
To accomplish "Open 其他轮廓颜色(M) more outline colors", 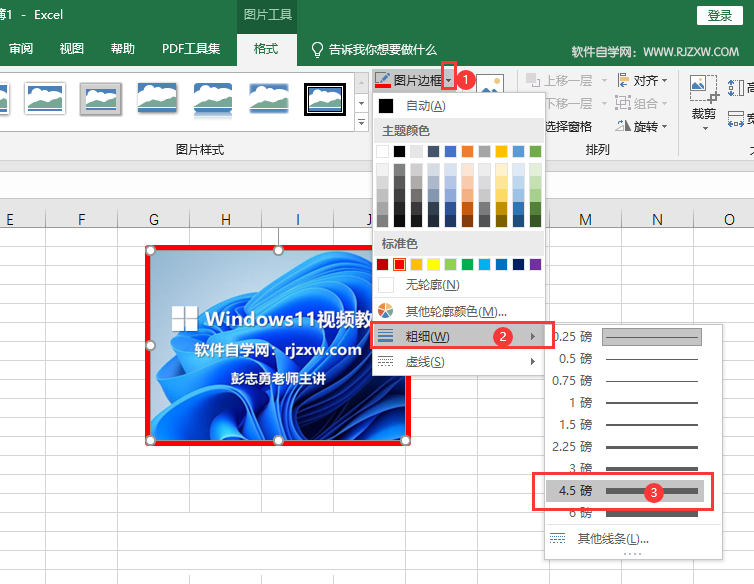I will click(x=459, y=311).
